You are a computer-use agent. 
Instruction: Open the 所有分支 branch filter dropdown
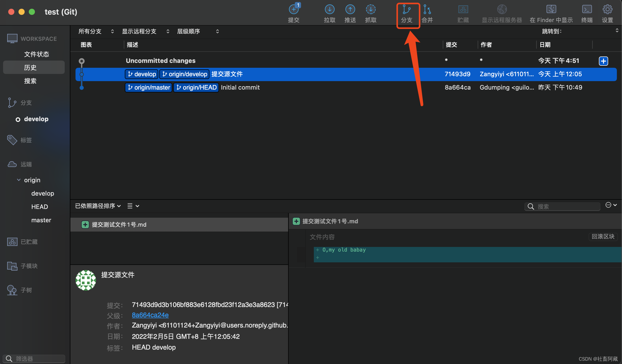click(96, 31)
